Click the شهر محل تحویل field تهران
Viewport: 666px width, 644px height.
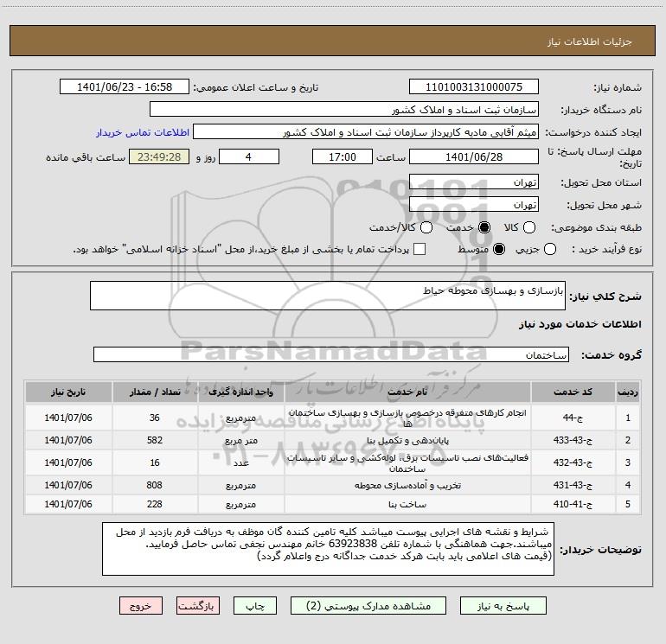coord(474,204)
